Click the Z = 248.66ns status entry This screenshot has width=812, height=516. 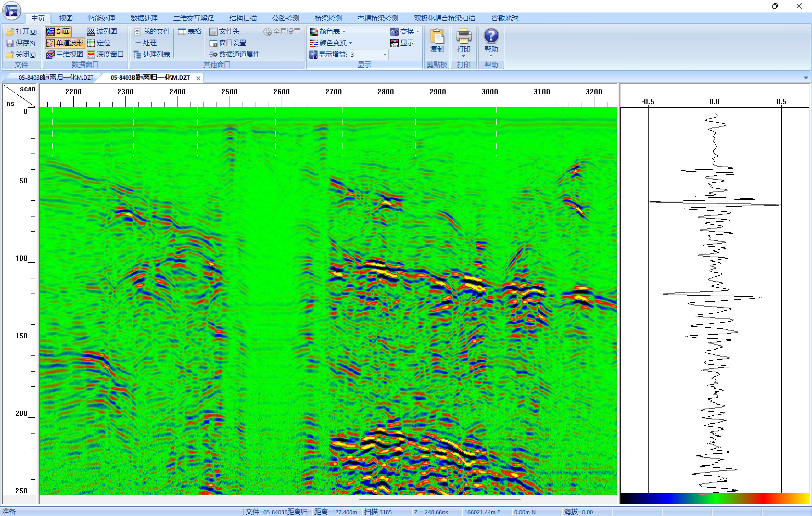click(x=431, y=512)
